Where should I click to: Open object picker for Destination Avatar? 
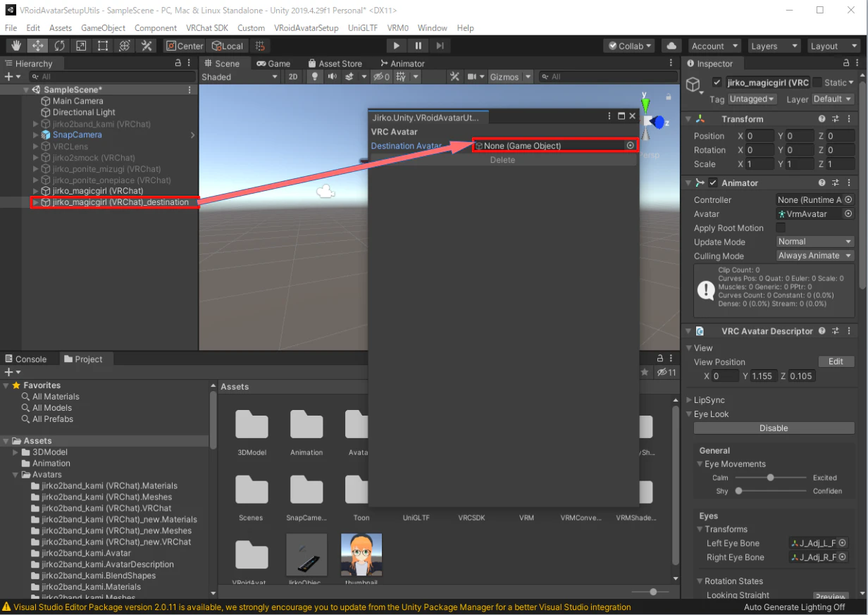[631, 146]
